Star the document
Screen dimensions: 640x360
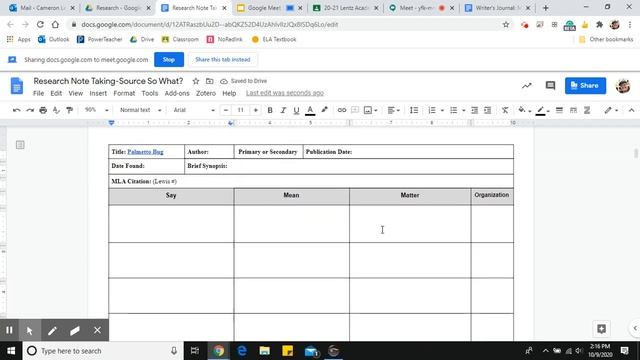tap(196, 81)
